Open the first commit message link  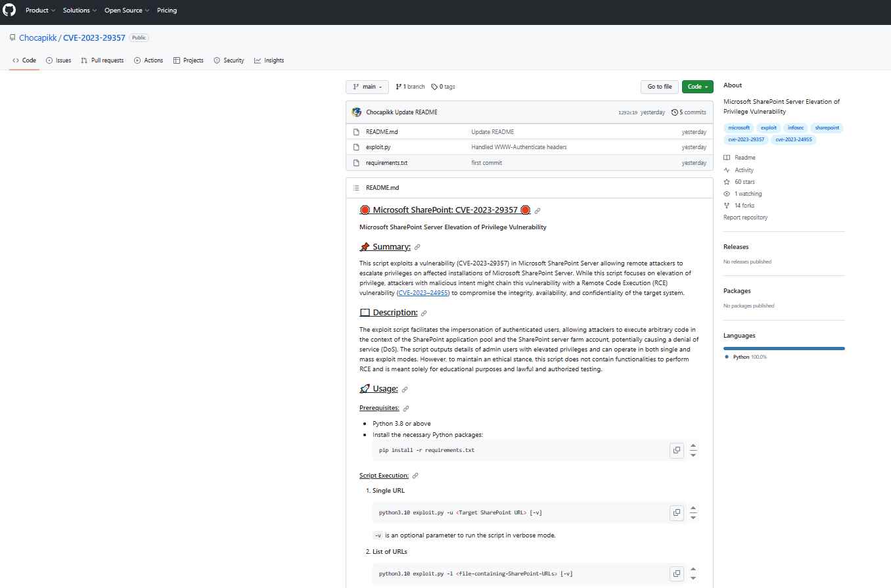[486, 163]
